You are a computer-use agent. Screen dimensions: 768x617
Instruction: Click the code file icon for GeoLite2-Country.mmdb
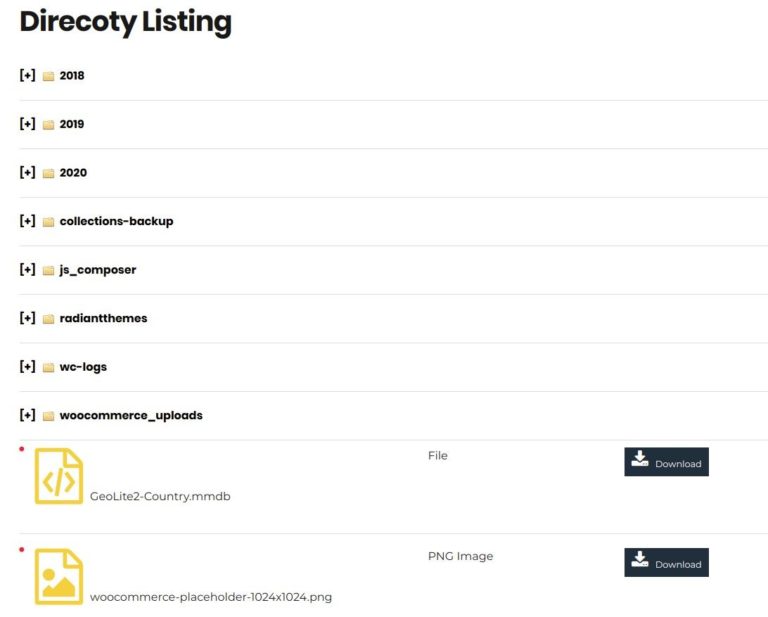tap(59, 476)
